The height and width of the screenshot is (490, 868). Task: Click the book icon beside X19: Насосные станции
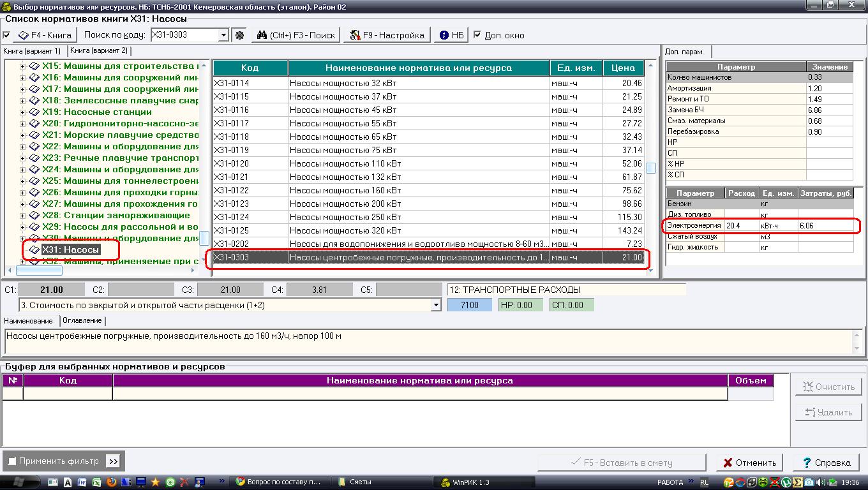[34, 112]
